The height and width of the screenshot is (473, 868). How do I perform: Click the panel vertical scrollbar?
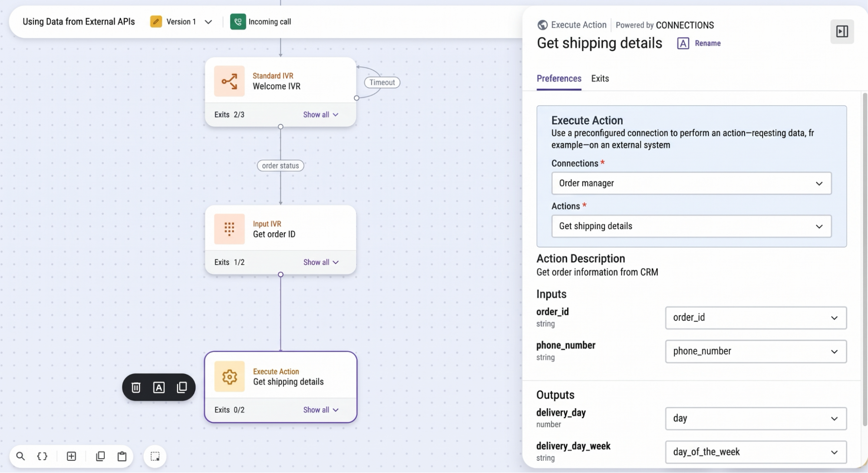pyautogui.click(x=865, y=259)
